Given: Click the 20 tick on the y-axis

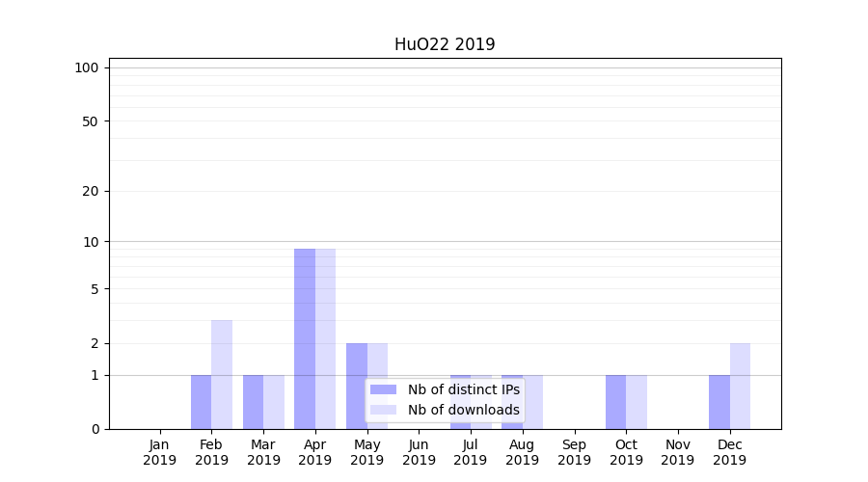Looking at the screenshot, I should pos(91,191).
